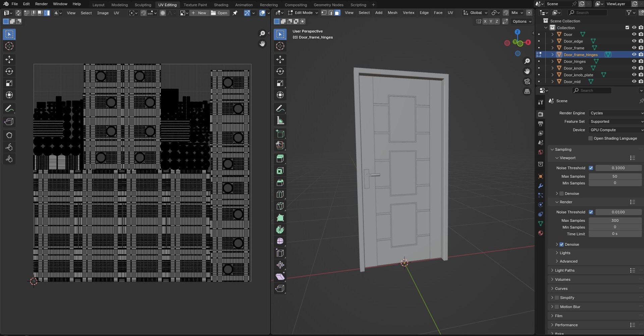Screen dimensions: 644x336
Task: Open the Edit Mode selector dropdown
Action: coord(303,13)
